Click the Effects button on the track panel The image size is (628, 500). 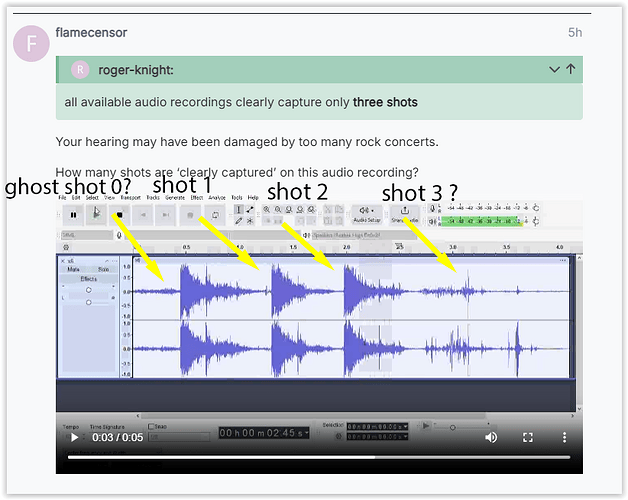(x=88, y=279)
